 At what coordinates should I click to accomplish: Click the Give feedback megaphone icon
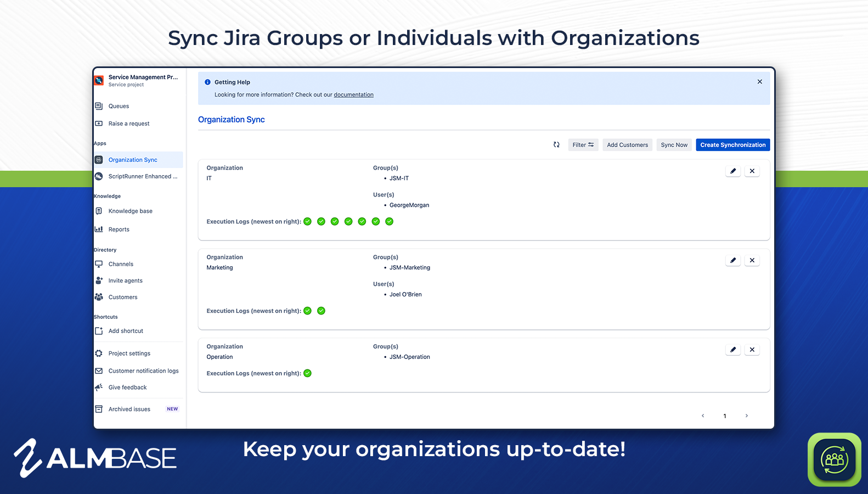point(99,387)
